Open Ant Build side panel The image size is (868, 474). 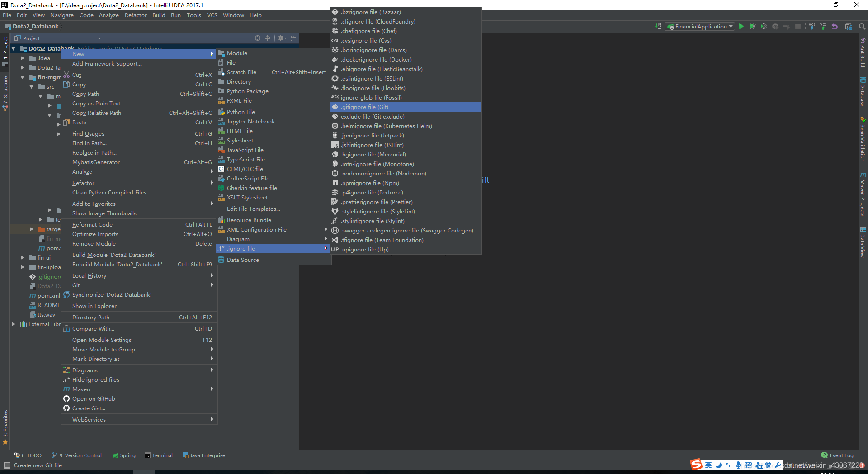[x=863, y=52]
